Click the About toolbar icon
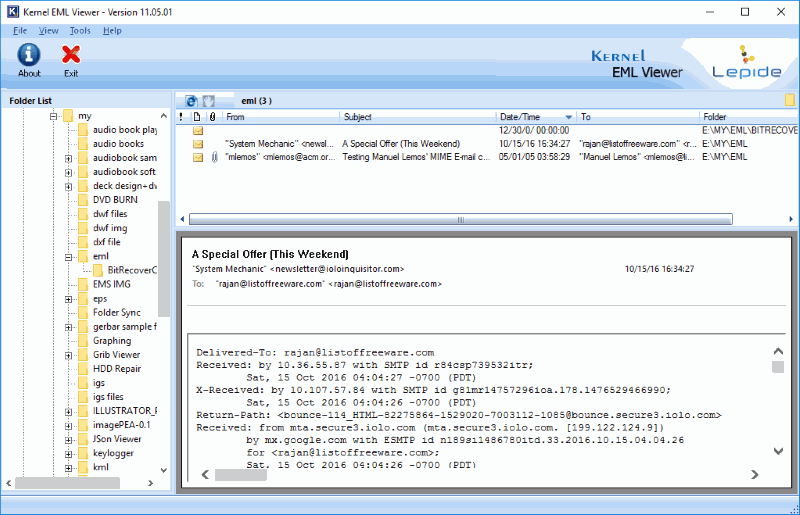Viewport: 800px width, 515px height. point(29,55)
